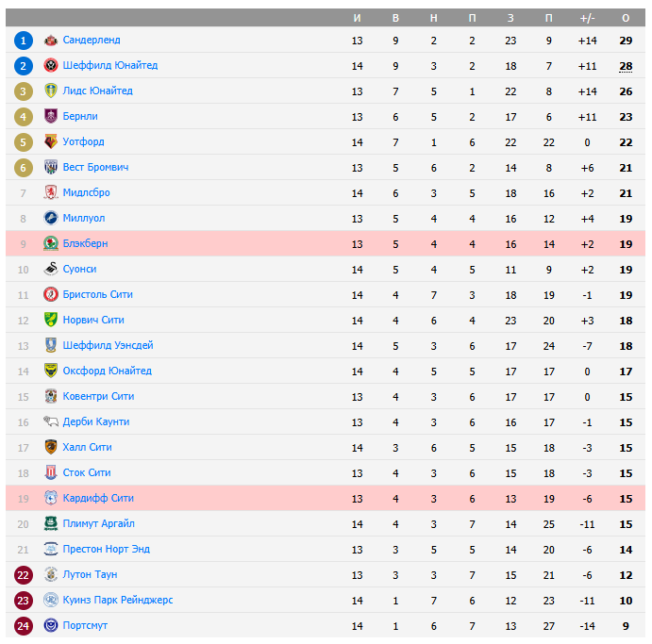Click the "+/-" goal difference column header

pos(587,18)
